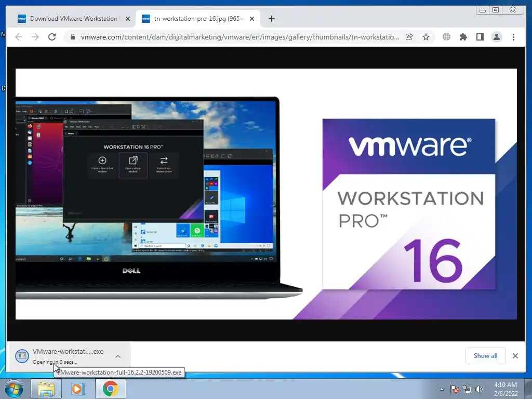Minimize the Chrome window

tap(483, 10)
